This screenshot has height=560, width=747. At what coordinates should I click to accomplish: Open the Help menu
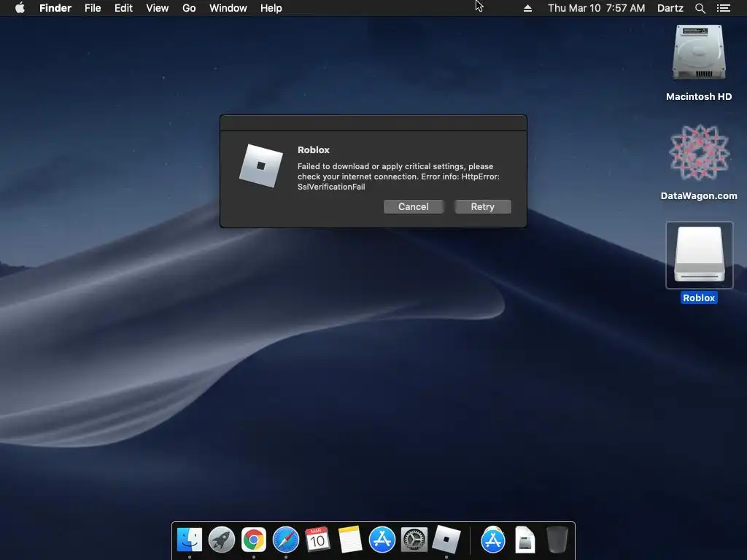[x=271, y=8]
